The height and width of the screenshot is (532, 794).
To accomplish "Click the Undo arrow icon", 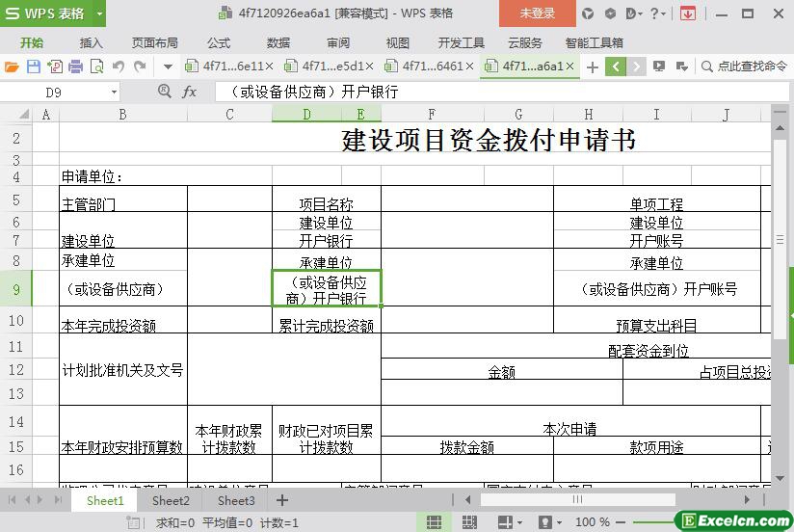I will (x=119, y=66).
